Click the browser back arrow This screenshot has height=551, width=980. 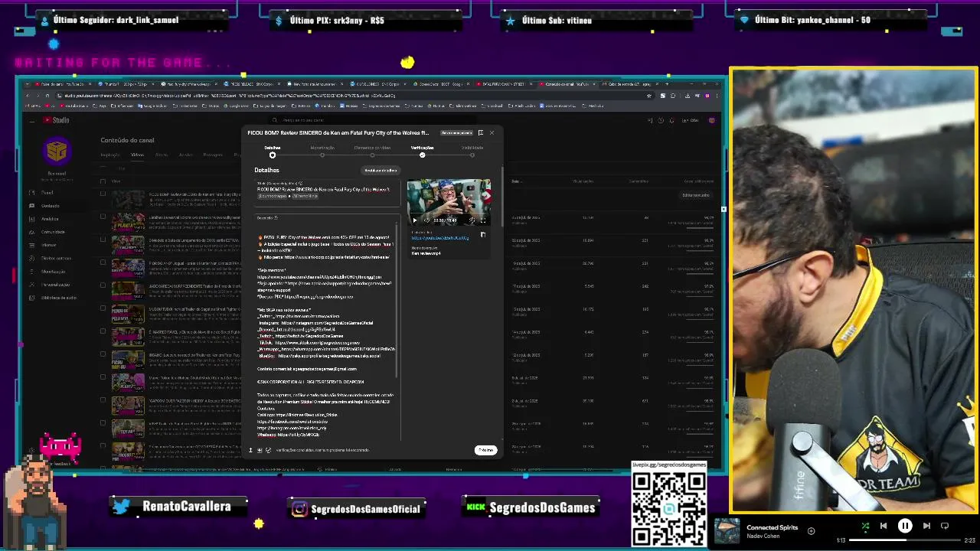tap(28, 96)
